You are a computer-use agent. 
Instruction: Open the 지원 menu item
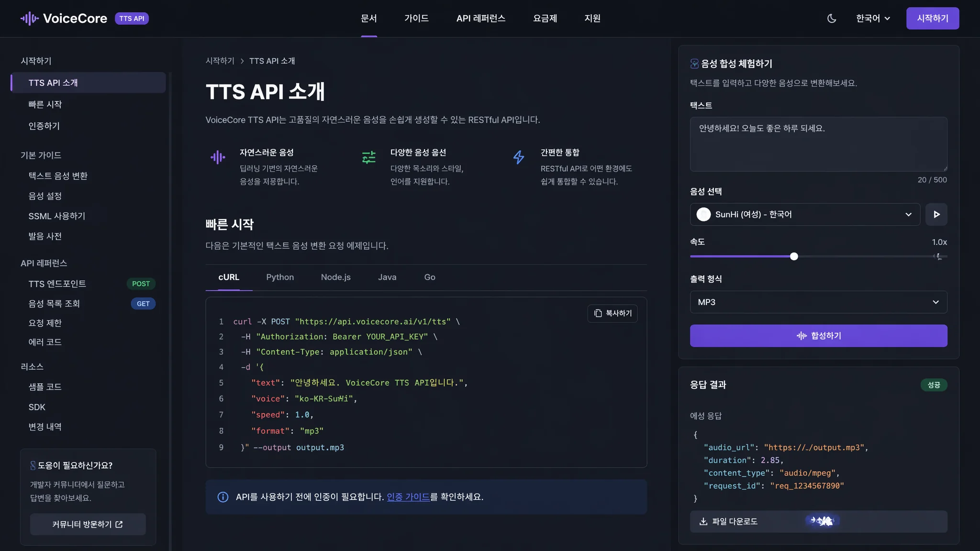coord(592,18)
